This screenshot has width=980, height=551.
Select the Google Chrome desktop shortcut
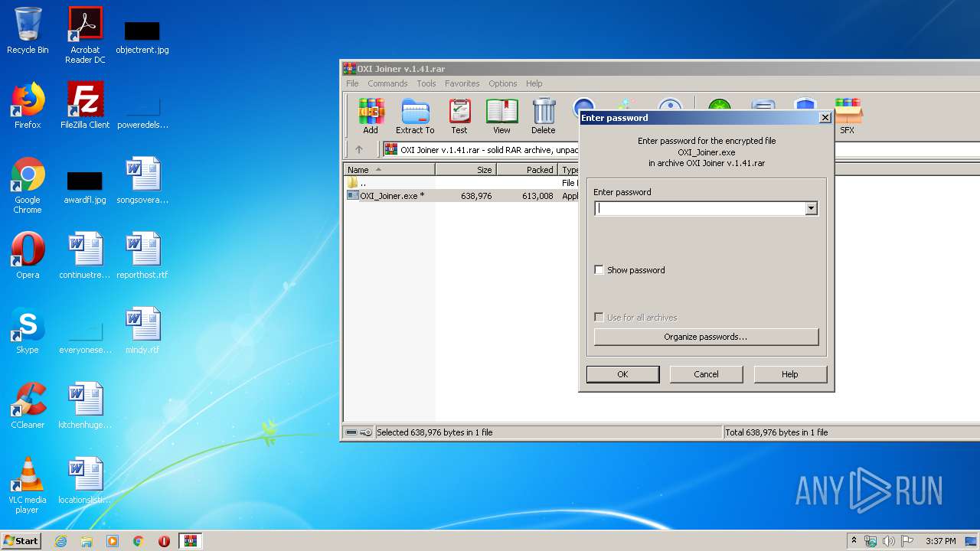click(28, 185)
